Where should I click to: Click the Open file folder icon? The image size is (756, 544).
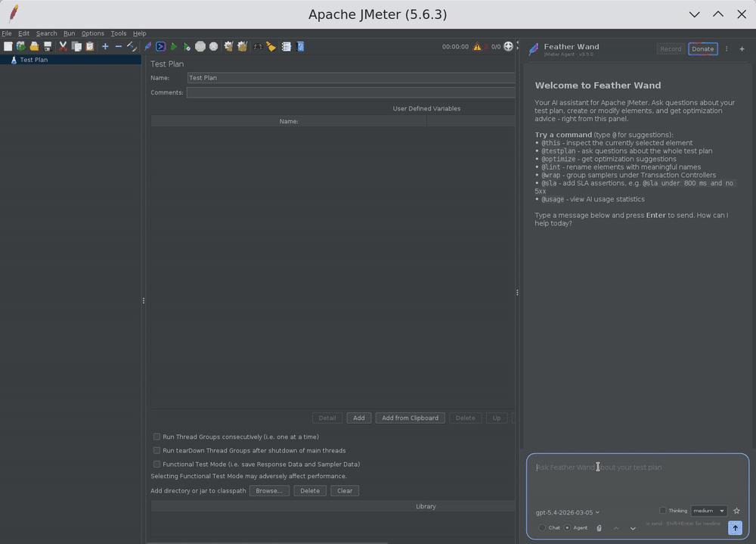(34, 46)
